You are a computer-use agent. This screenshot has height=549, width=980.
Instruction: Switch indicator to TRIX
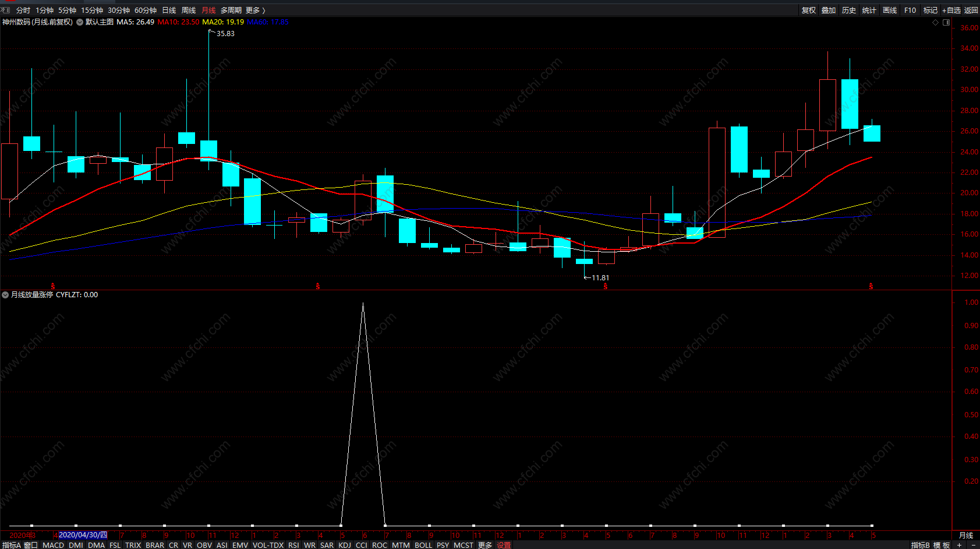(x=133, y=545)
